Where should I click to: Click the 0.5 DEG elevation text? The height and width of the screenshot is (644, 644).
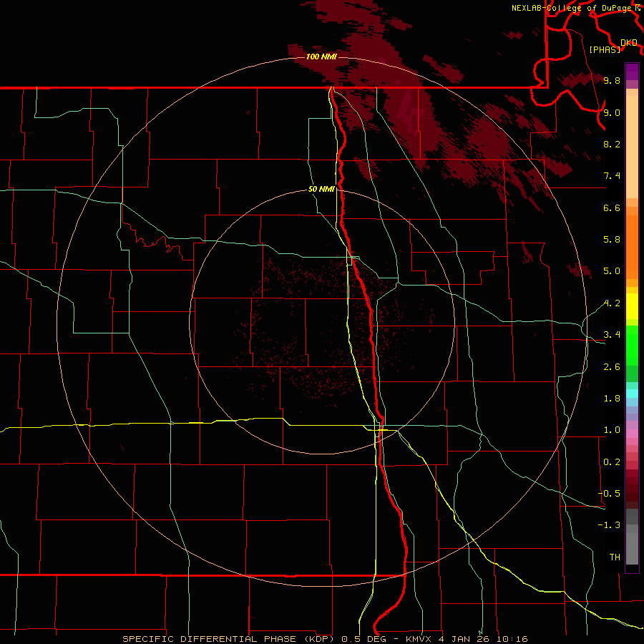pos(364,639)
